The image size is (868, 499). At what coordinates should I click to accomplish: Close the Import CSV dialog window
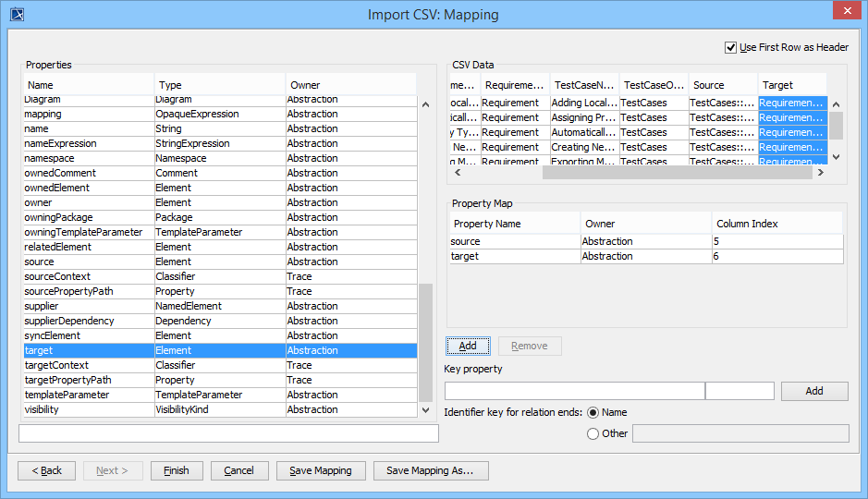(846, 13)
